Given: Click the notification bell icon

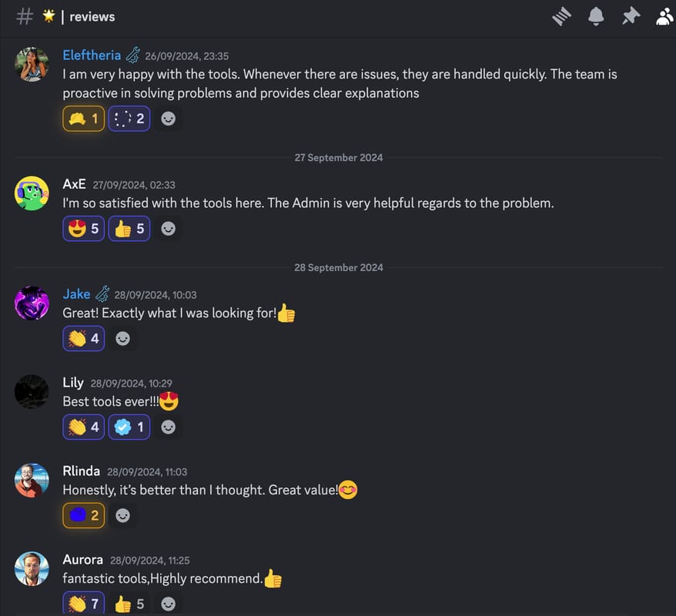Looking at the screenshot, I should point(596,16).
